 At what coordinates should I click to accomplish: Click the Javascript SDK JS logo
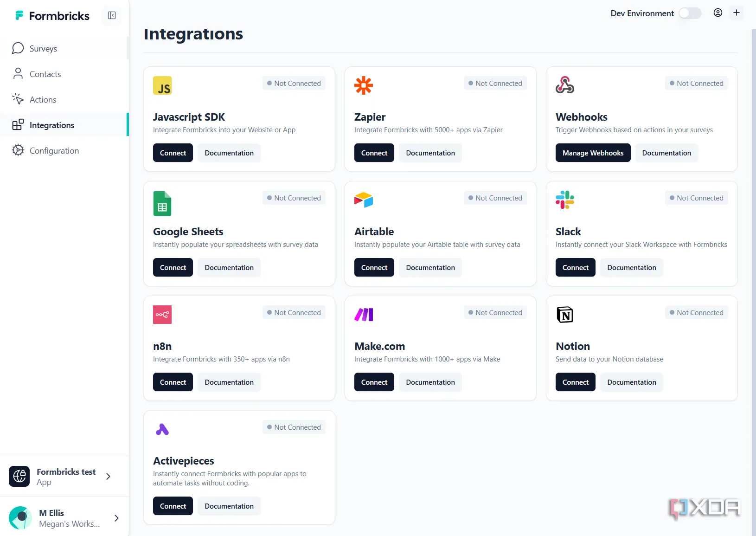coord(162,85)
